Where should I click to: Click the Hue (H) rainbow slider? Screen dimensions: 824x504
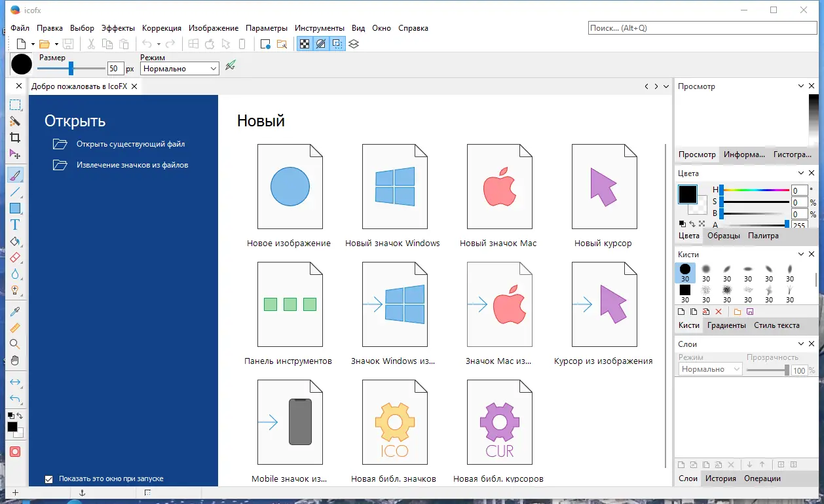click(755, 190)
